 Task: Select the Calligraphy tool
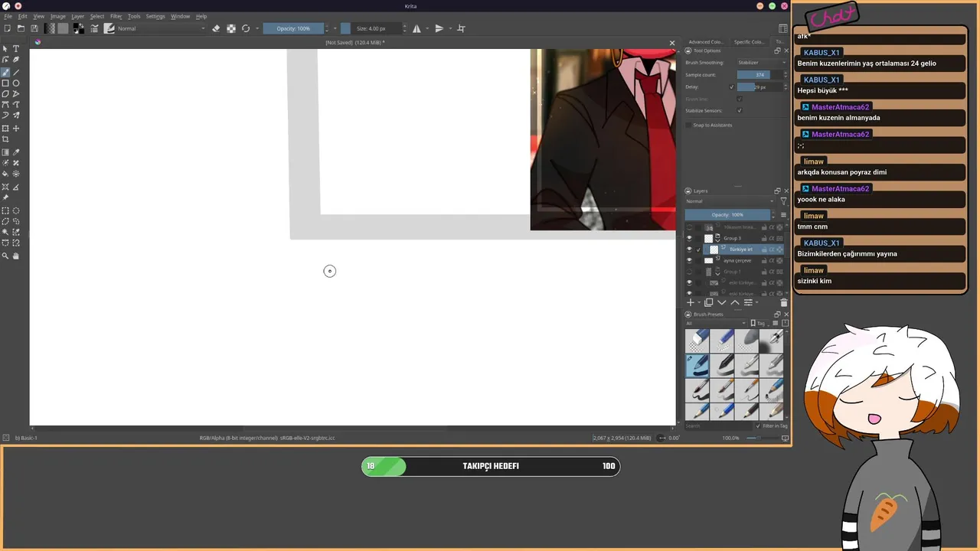16,60
